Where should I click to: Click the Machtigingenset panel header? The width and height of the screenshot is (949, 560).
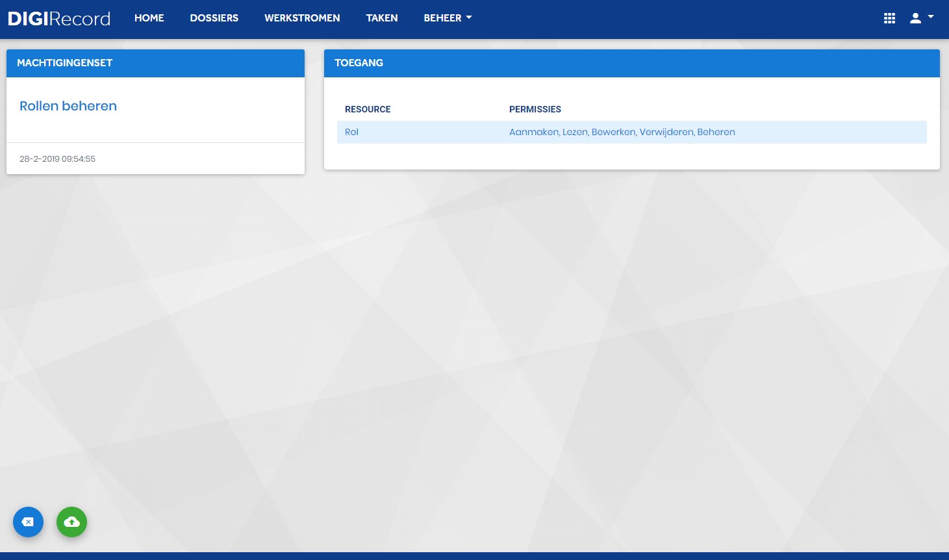[x=155, y=63]
